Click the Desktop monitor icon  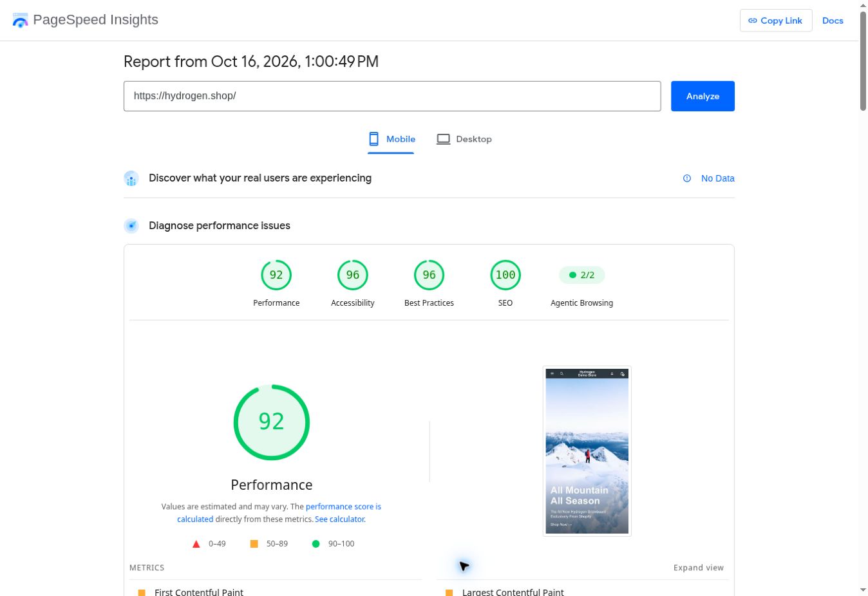(443, 139)
